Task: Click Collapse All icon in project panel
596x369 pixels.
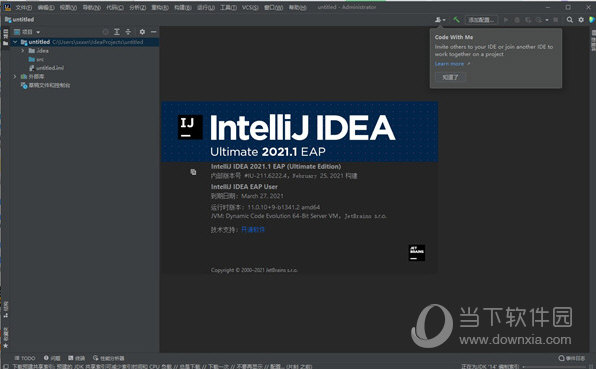Action: pos(128,32)
